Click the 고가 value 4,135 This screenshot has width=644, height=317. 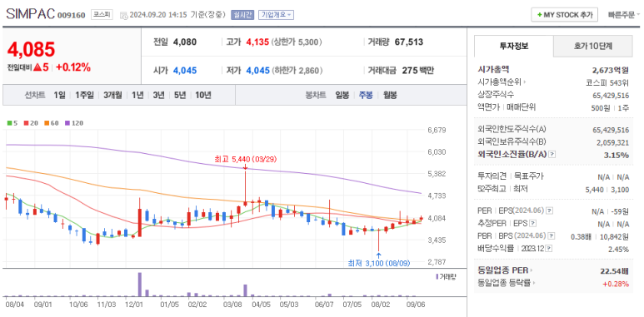pos(257,42)
